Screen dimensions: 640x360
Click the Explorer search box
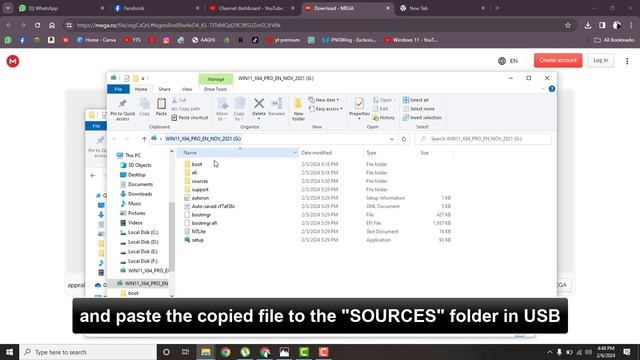(x=483, y=139)
